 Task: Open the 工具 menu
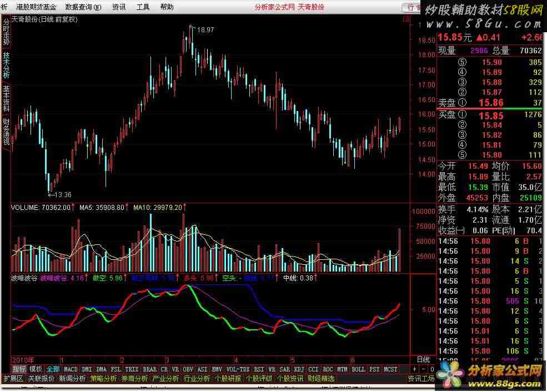pos(143,7)
